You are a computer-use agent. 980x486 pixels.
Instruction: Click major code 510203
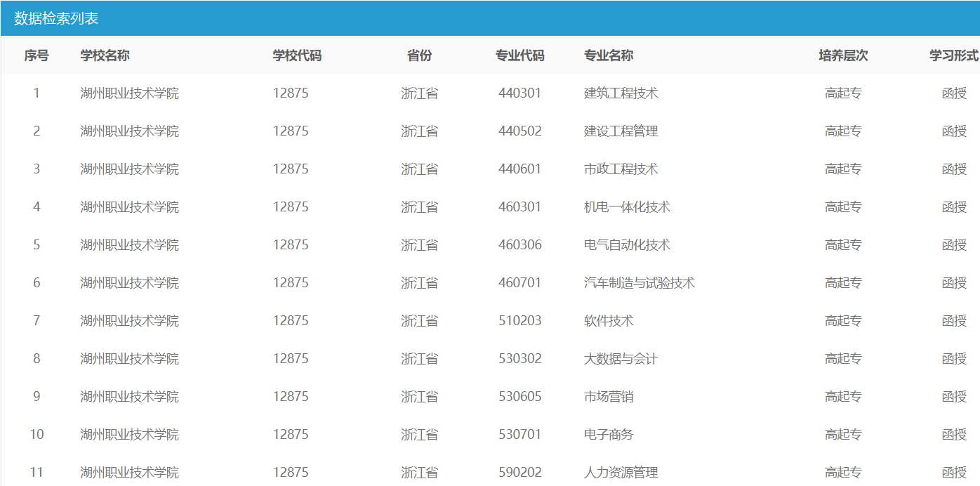coord(520,321)
